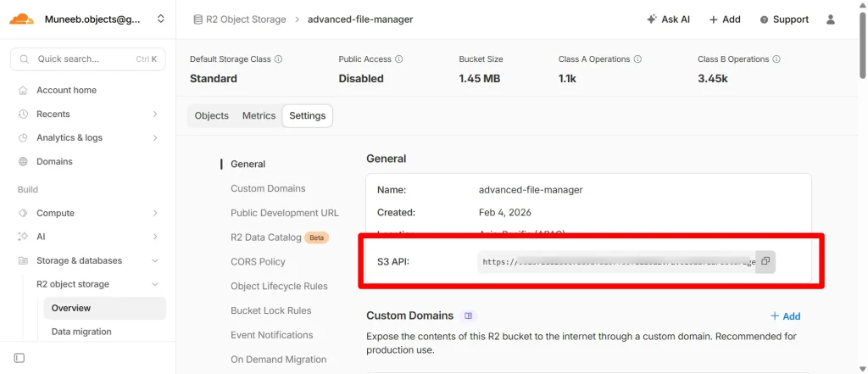Click the Storage & databases icon

click(23, 260)
